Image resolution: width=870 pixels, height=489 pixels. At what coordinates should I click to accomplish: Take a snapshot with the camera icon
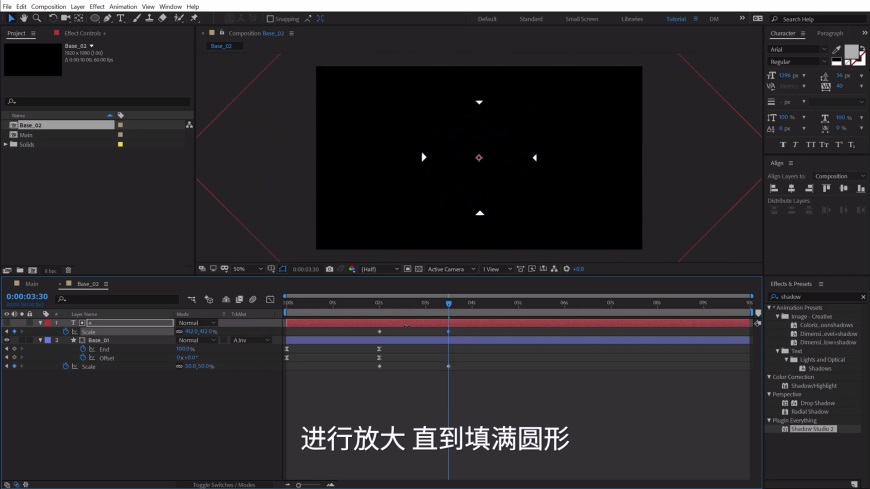tap(330, 269)
